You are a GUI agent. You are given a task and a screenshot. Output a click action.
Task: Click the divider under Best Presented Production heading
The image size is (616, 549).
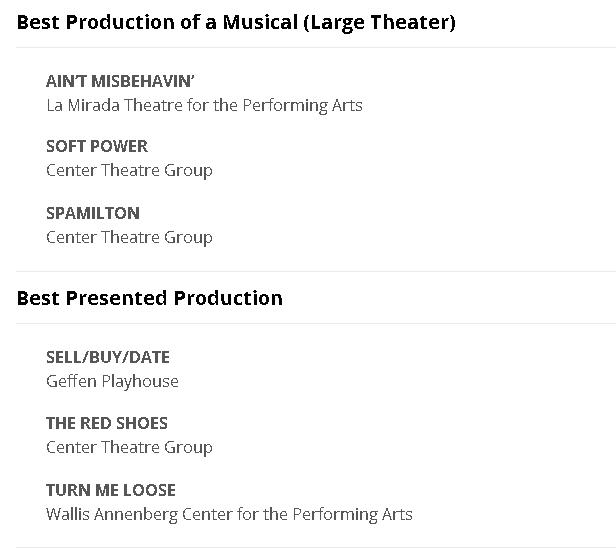(316, 323)
